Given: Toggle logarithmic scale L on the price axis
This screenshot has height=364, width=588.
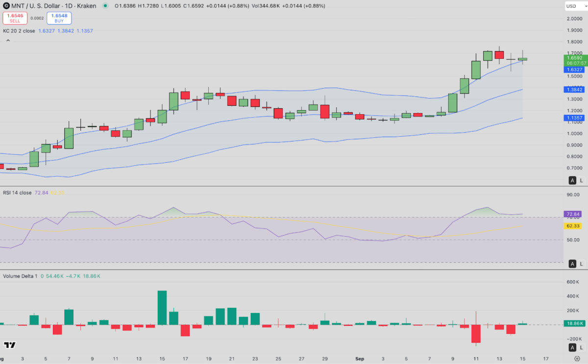Looking at the screenshot, I should click(582, 180).
